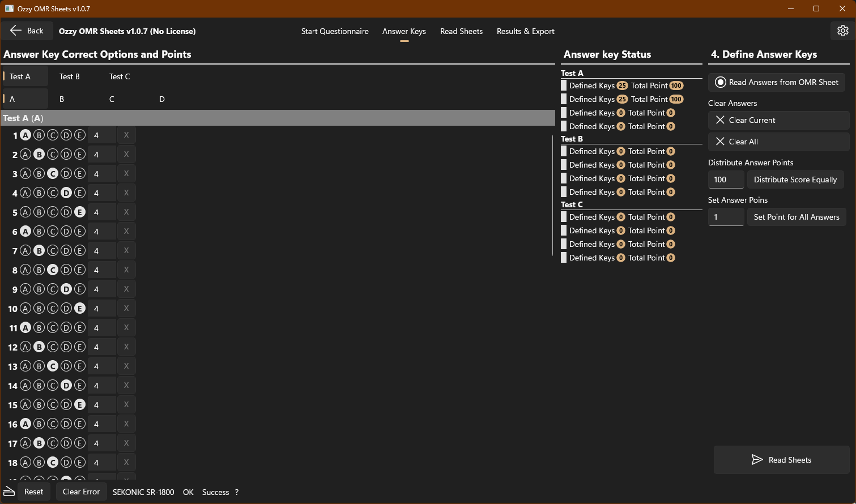856x504 pixels.
Task: Click the X clear icon beside question 10
Action: click(126, 308)
